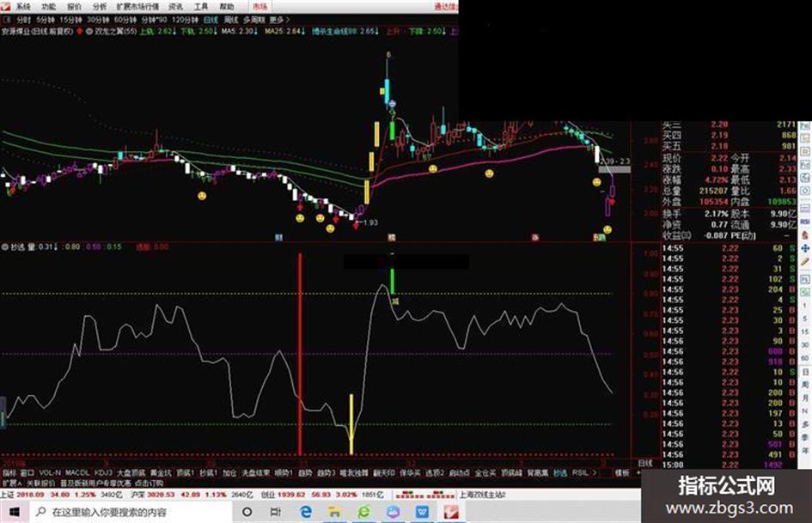Select the pencil drawing tool

click(805, 261)
